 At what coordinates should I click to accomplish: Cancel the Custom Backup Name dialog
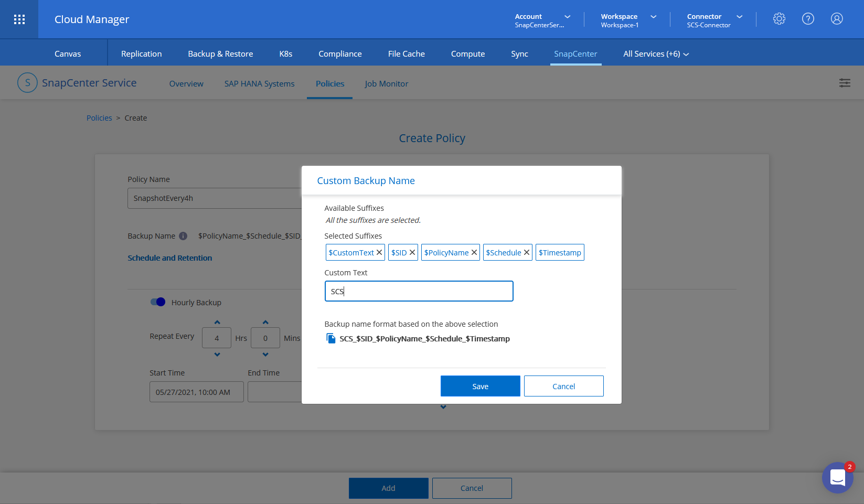point(563,386)
